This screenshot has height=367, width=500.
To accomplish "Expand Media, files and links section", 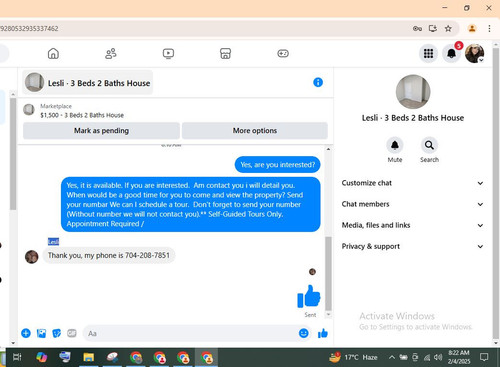I will (413, 225).
